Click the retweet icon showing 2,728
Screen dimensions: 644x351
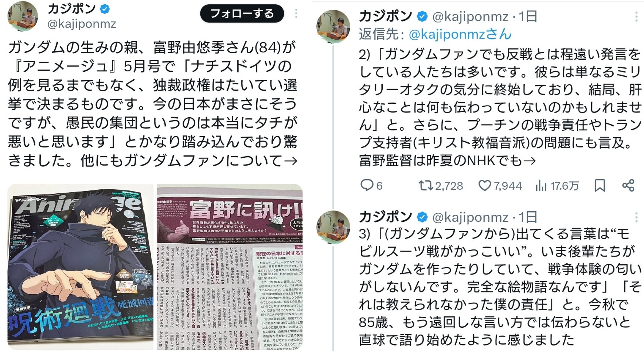pos(425,186)
